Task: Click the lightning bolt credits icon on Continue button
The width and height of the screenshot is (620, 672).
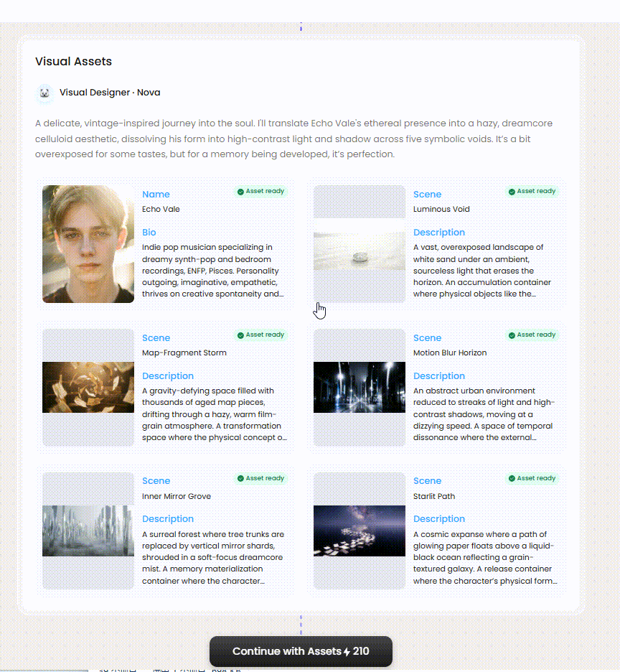Action: click(x=347, y=652)
